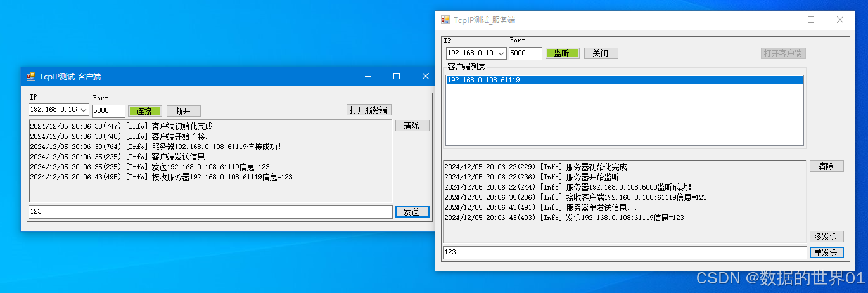Image resolution: width=868 pixels, height=293 pixels.
Task: Click the 连接 button in the client window
Action: pos(145,111)
